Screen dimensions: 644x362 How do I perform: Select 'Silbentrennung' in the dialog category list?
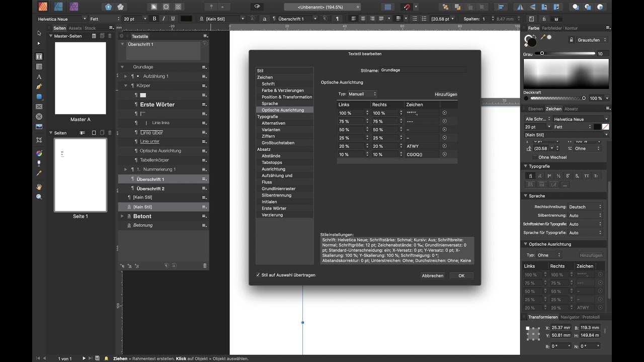point(276,195)
